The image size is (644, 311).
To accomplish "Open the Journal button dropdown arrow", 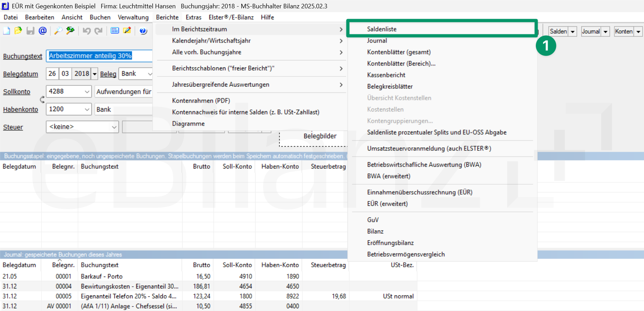I will pyautogui.click(x=605, y=32).
